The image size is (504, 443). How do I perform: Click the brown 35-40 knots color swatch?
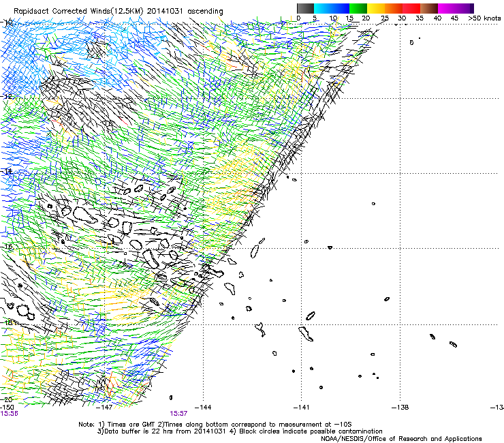pyautogui.click(x=429, y=8)
